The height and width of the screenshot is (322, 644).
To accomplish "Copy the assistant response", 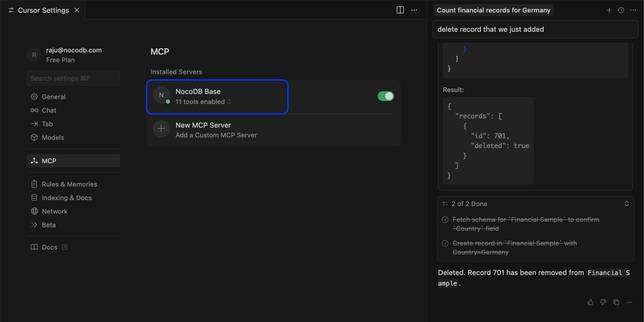I will tap(616, 302).
